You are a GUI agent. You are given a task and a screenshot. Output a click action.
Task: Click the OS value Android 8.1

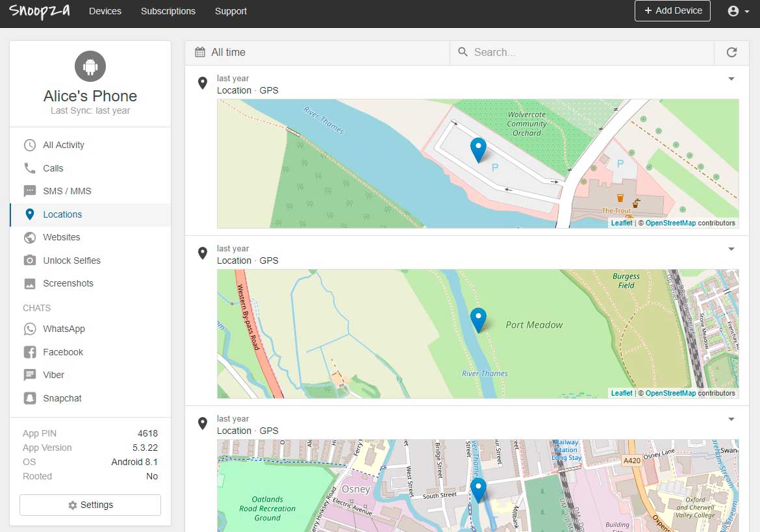(x=134, y=462)
